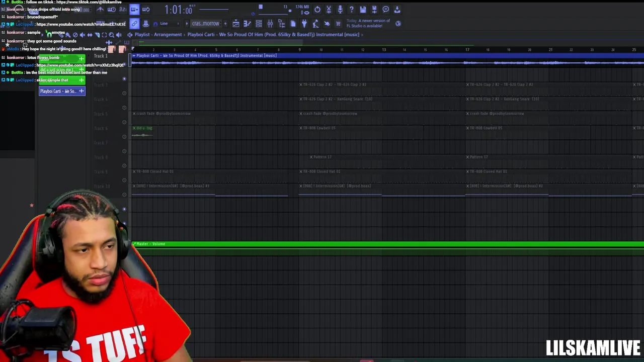Screen dimensions: 644x362
Task: Mute the Closed Hat track dot
Action: coord(124,180)
